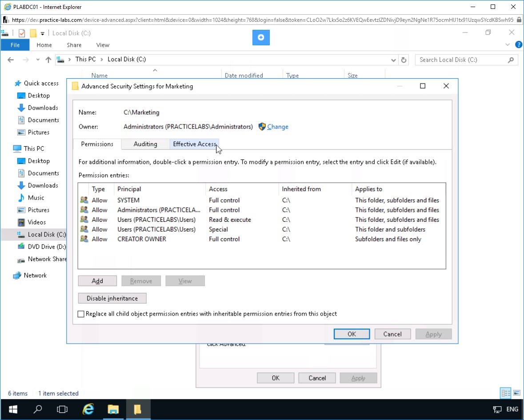Check Replace all child object permission entries

click(81, 314)
